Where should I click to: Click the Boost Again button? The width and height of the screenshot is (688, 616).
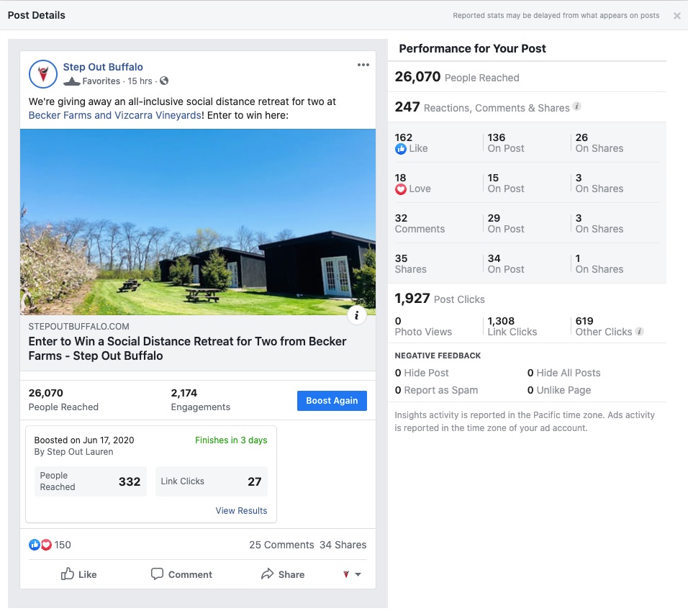coord(332,401)
